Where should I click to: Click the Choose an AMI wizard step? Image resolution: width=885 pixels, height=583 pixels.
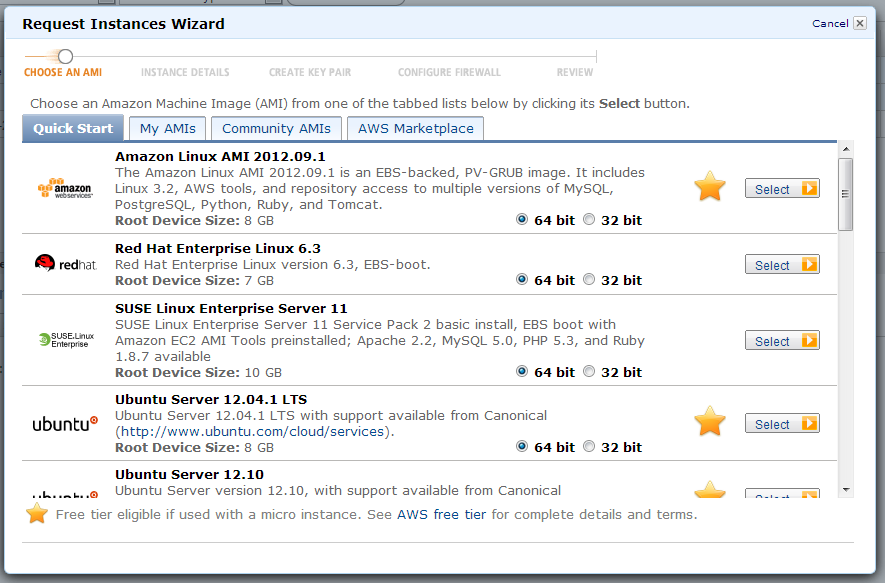63,72
